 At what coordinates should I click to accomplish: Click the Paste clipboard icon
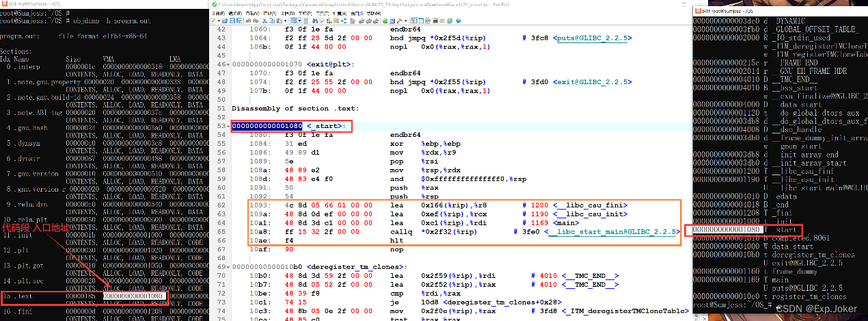click(x=279, y=21)
